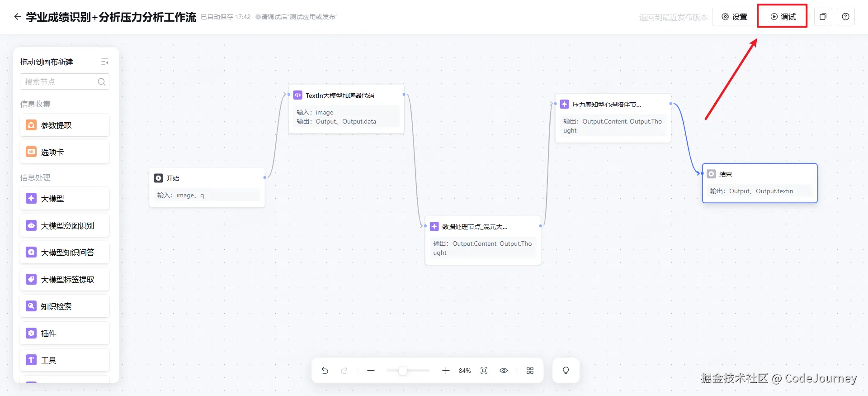Zoom out with the minus button

(371, 371)
